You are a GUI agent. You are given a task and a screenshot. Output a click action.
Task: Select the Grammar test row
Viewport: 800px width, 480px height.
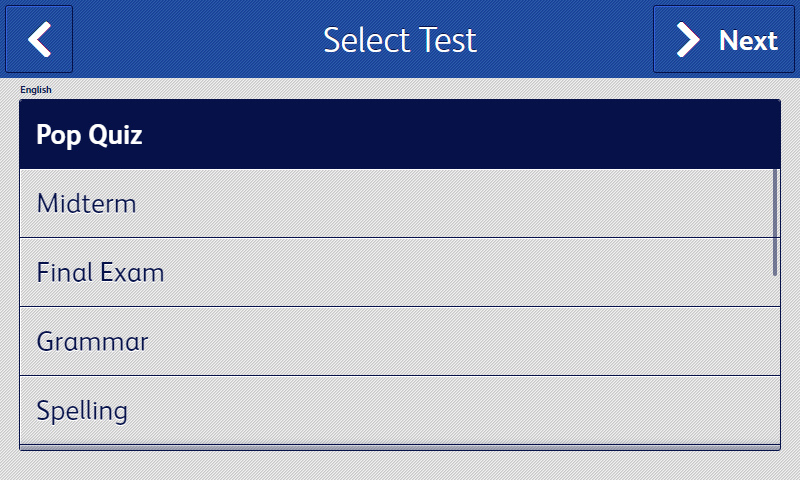(400, 341)
